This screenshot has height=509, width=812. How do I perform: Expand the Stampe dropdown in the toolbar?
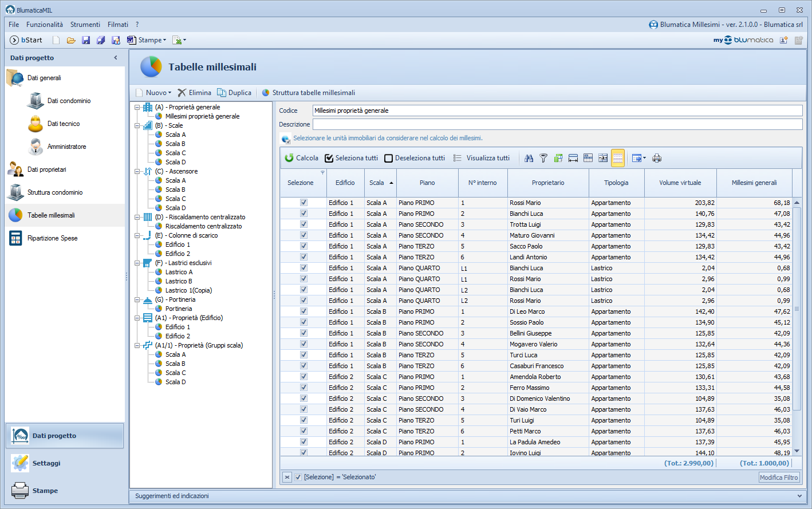point(165,40)
